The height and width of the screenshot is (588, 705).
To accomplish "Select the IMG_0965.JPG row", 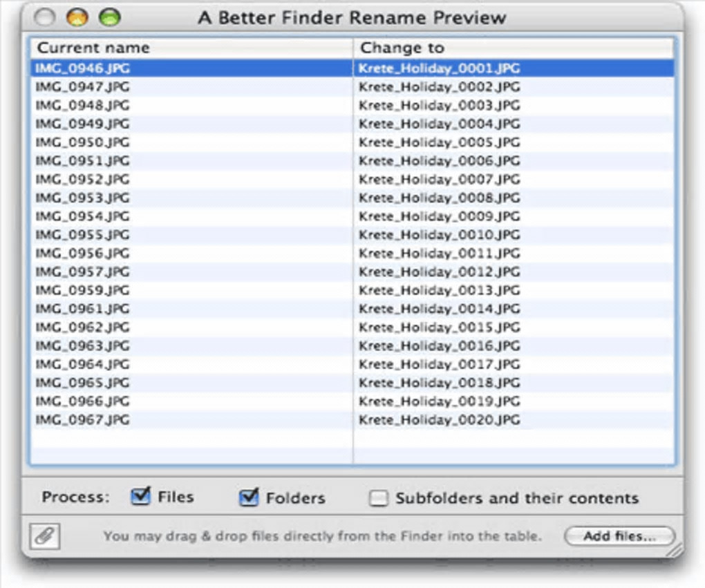I will coord(352,383).
